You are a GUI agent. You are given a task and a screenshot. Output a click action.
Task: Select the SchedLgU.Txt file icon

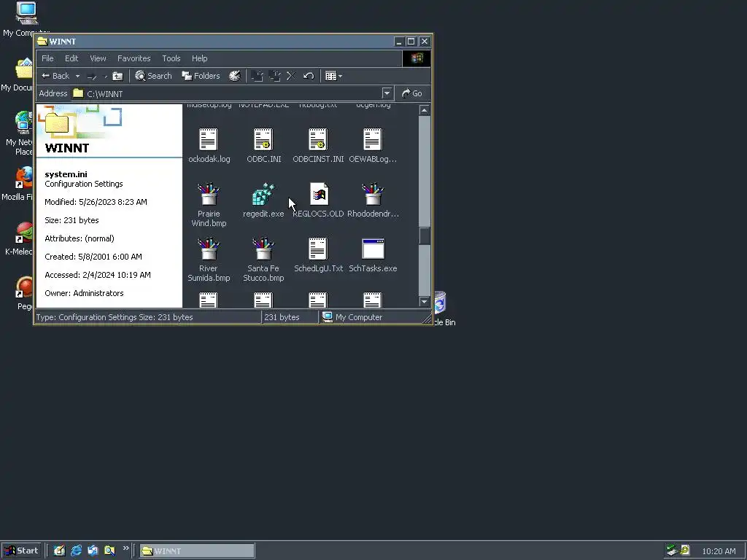318,249
